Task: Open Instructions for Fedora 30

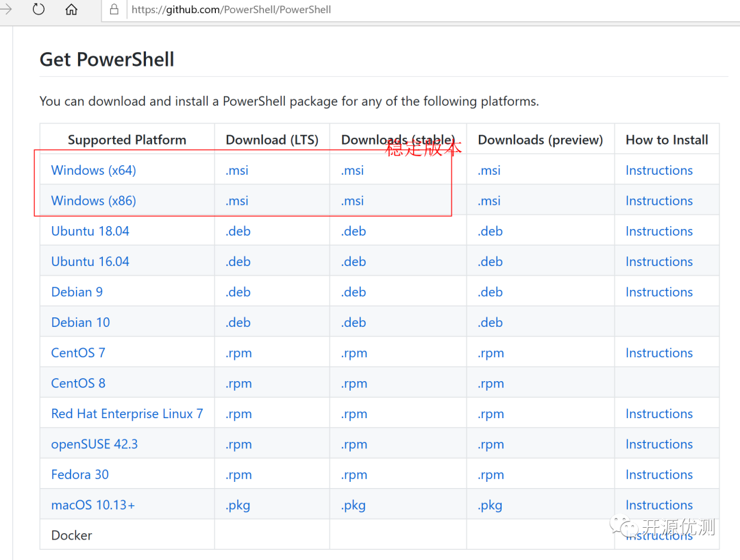Action: click(659, 475)
